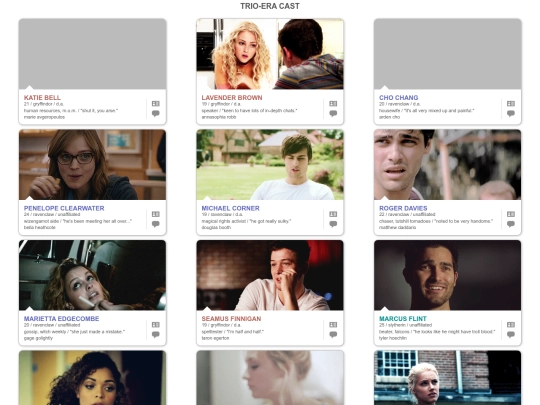Open Marcus Flint's profile card icon
The height and width of the screenshot is (405, 540).
click(x=511, y=324)
